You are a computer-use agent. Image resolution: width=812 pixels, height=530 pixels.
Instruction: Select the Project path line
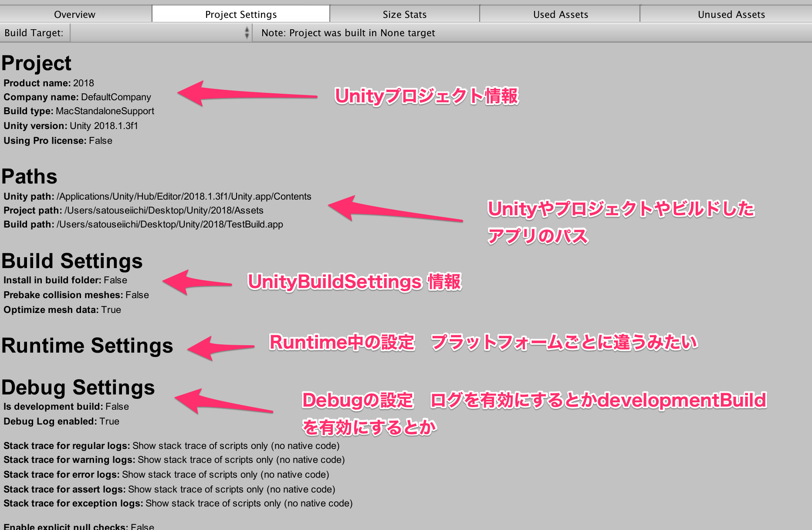133,210
